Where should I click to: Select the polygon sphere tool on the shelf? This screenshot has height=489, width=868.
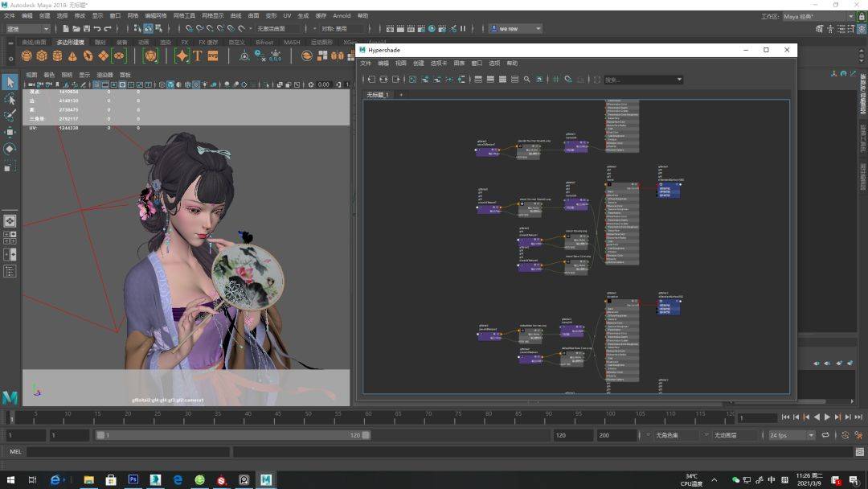26,56
